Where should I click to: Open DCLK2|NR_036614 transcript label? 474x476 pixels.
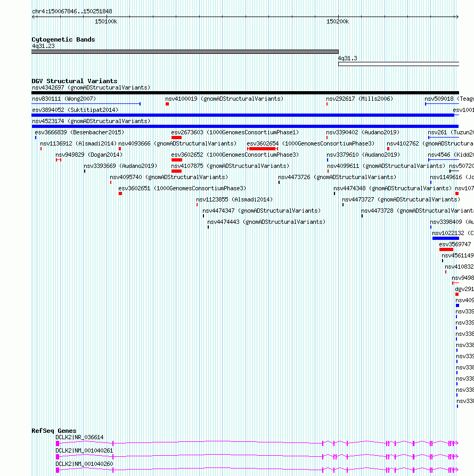coord(79,438)
